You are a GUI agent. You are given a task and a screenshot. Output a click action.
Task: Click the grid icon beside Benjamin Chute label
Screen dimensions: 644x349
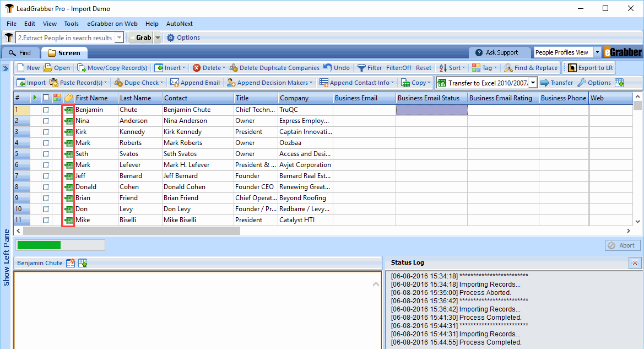coord(83,263)
